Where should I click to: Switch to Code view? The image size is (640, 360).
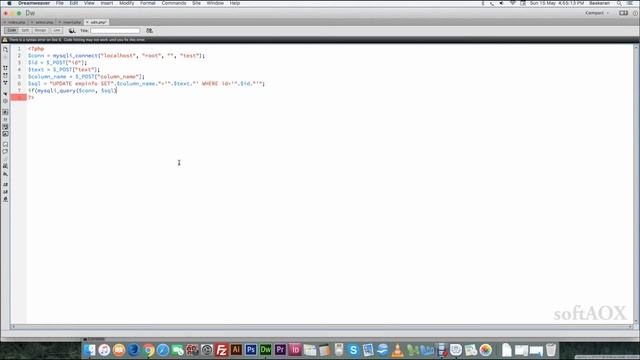[11, 31]
